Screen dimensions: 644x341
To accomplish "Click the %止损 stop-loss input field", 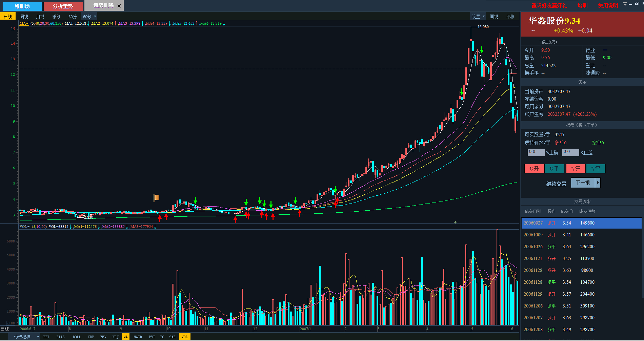I will coord(536,152).
